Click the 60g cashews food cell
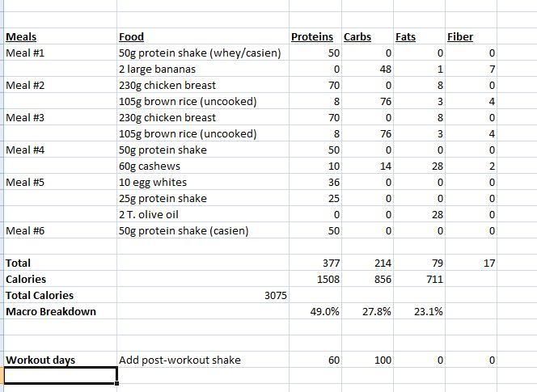 pos(151,166)
